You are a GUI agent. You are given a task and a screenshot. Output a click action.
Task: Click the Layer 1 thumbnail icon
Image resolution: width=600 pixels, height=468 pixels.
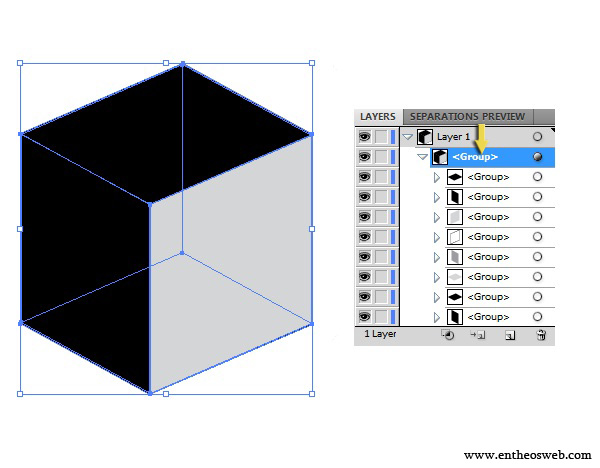[425, 137]
